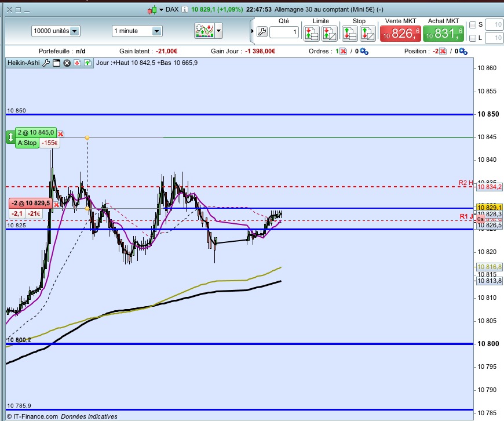Click the 10 785,9 horizontal line label
504x421 pixels.
click(x=19, y=406)
